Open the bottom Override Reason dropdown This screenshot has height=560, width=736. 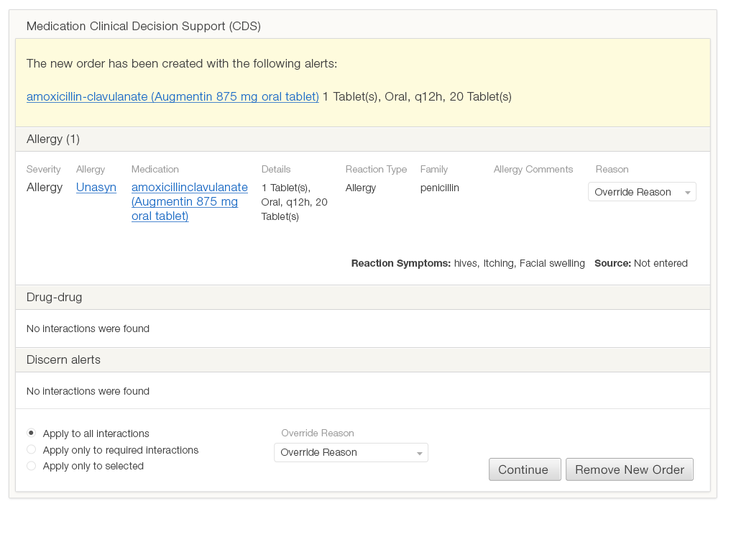pyautogui.click(x=351, y=452)
